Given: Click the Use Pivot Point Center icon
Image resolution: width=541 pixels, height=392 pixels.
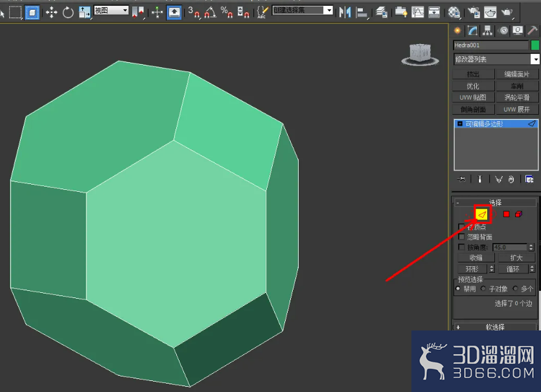Looking at the screenshot, I should 139,13.
